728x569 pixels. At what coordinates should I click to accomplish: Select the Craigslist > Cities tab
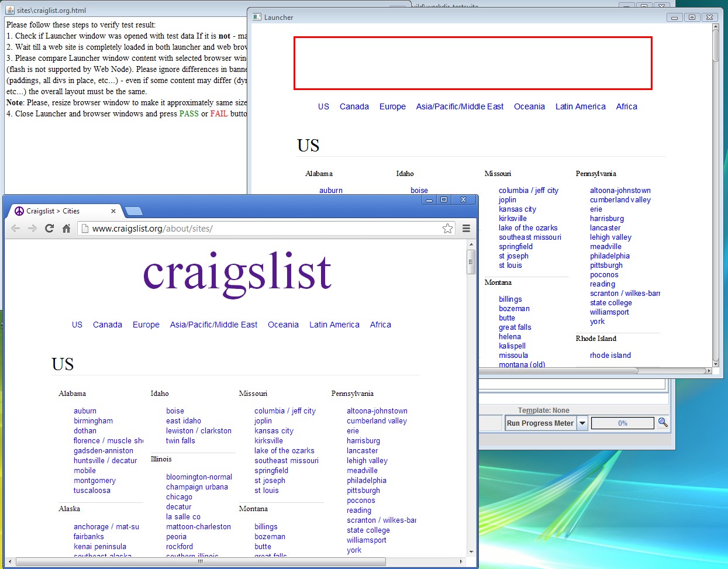tap(58, 211)
